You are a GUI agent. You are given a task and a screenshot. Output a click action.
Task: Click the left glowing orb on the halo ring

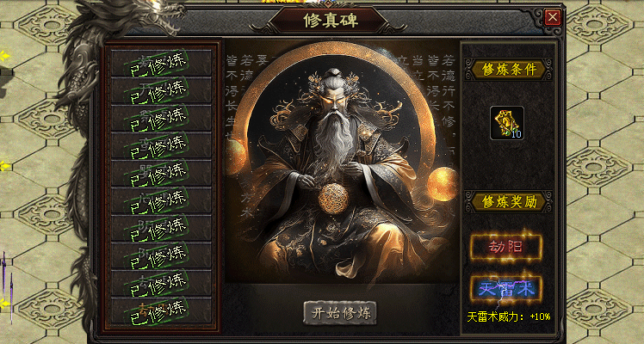(x=234, y=157)
